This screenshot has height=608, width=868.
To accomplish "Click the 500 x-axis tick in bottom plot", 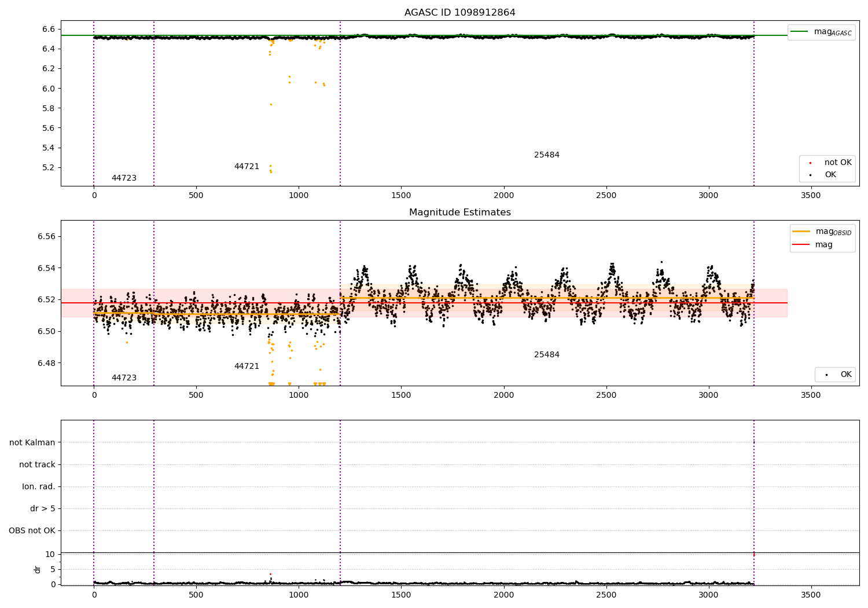I will (x=196, y=595).
